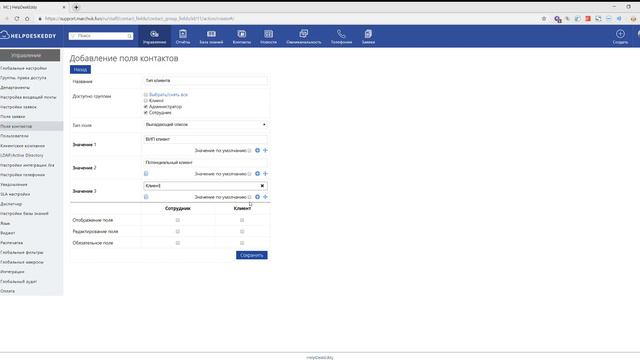Viewport: 640px width, 360px height.
Task: Click round plus icon for Значение 1
Action: pyautogui.click(x=257, y=151)
